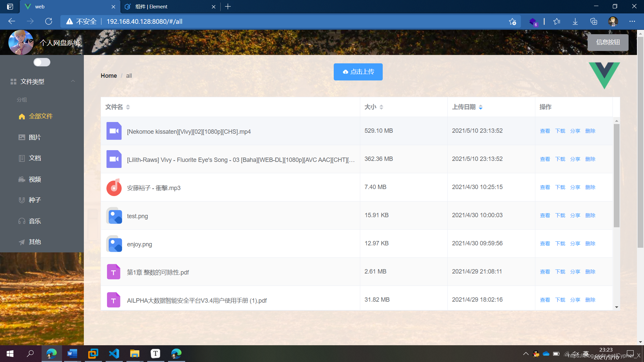
Task: Click 查看 for 第1章 整数的可除性.pdf
Action: 545,272
